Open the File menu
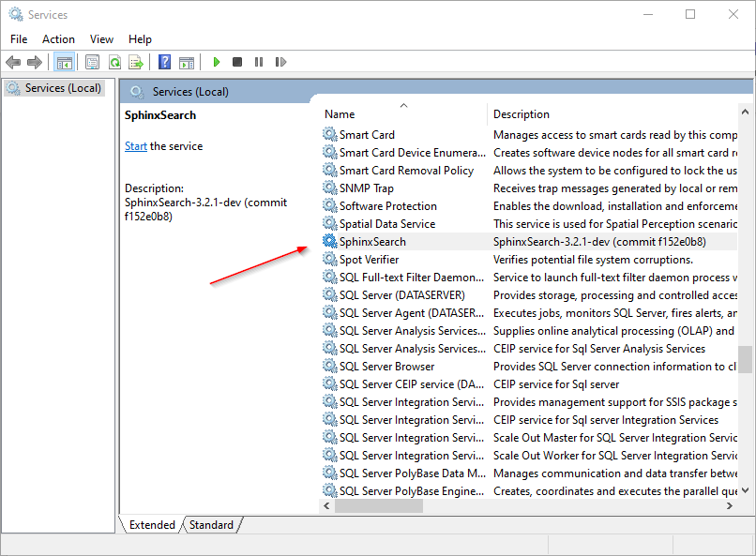Image resolution: width=756 pixels, height=556 pixels. pyautogui.click(x=19, y=39)
